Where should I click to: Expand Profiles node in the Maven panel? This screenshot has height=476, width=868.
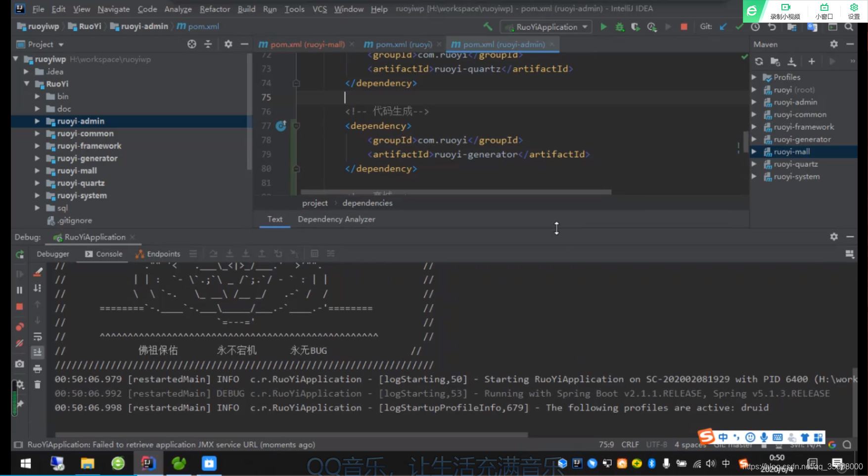click(x=754, y=77)
